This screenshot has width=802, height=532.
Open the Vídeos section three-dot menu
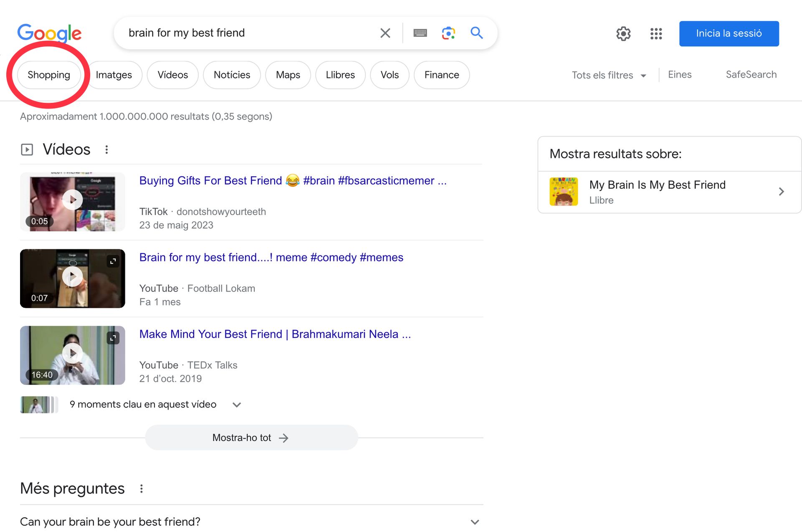click(107, 149)
